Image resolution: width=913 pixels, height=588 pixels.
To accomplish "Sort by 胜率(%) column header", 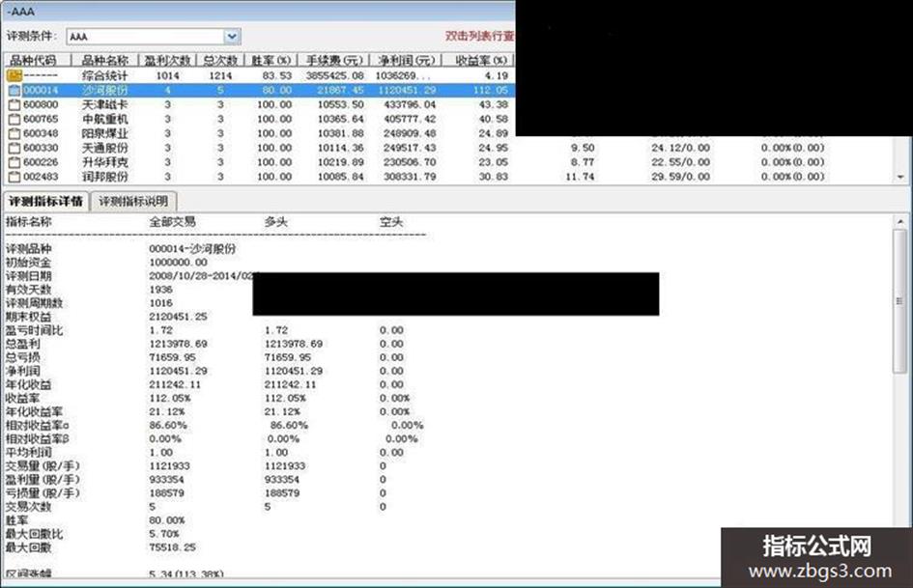I will click(x=271, y=60).
